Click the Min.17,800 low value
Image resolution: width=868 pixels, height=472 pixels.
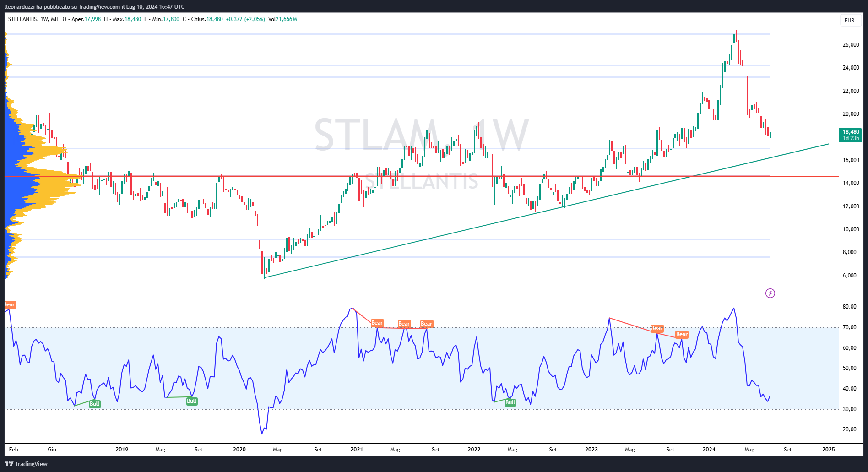tap(165, 19)
